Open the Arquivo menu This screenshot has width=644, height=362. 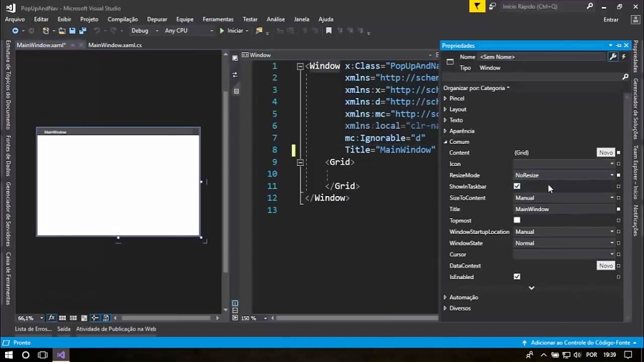[x=15, y=19]
